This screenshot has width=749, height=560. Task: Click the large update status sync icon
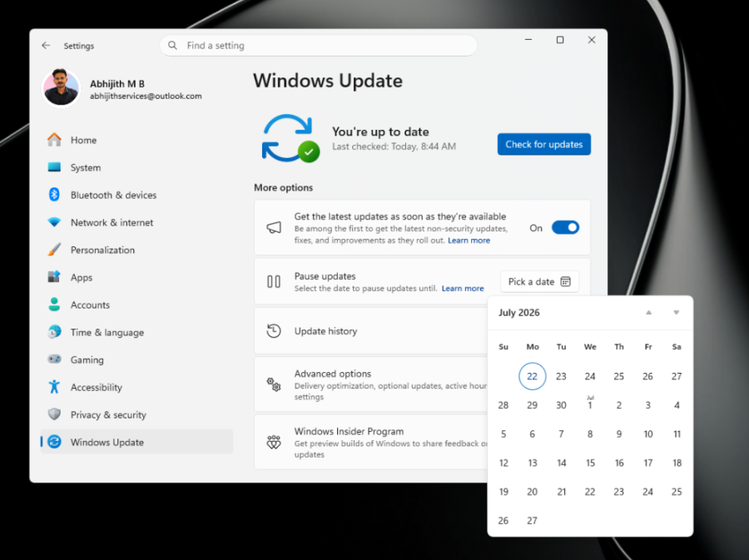290,138
